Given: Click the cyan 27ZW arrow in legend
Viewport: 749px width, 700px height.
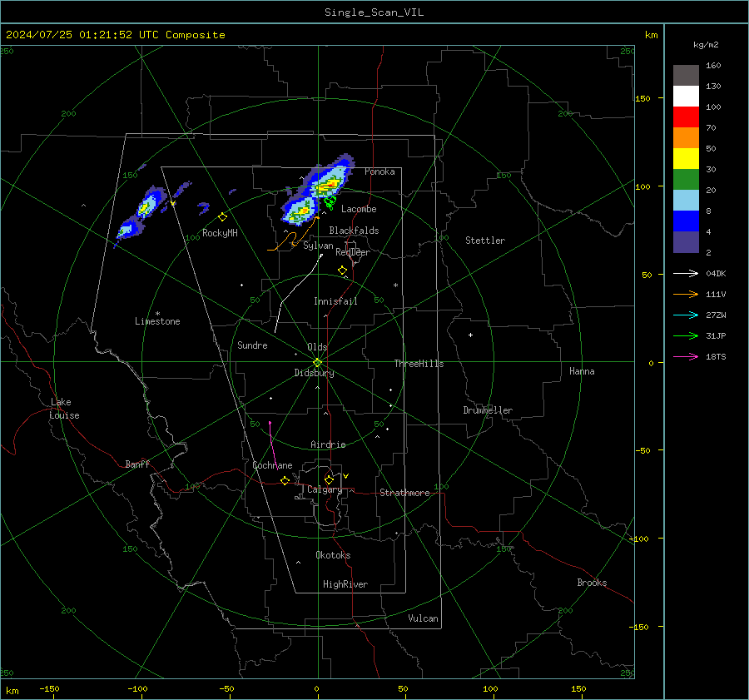Looking at the screenshot, I should [x=686, y=315].
